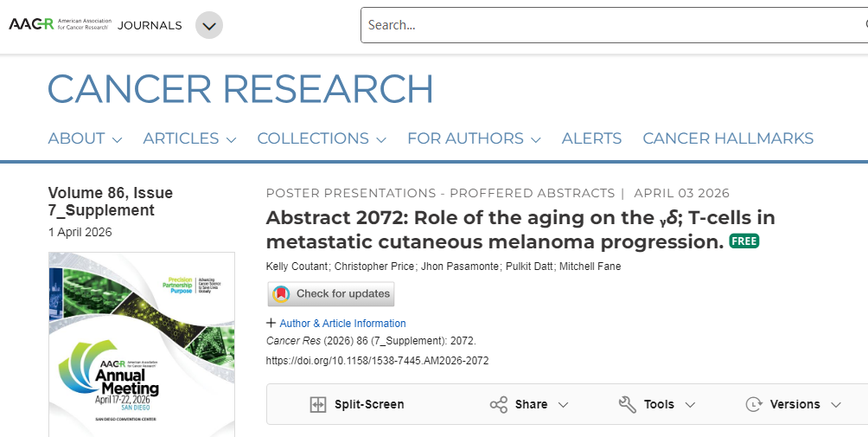Expand Author & Article Information plus icon
Image resolution: width=868 pixels, height=437 pixels.
pyautogui.click(x=271, y=324)
